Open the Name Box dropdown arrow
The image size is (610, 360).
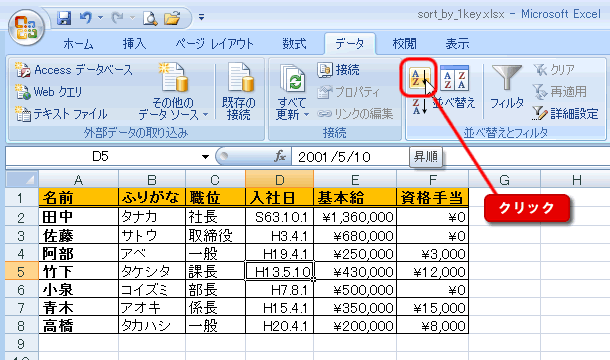coord(205,157)
